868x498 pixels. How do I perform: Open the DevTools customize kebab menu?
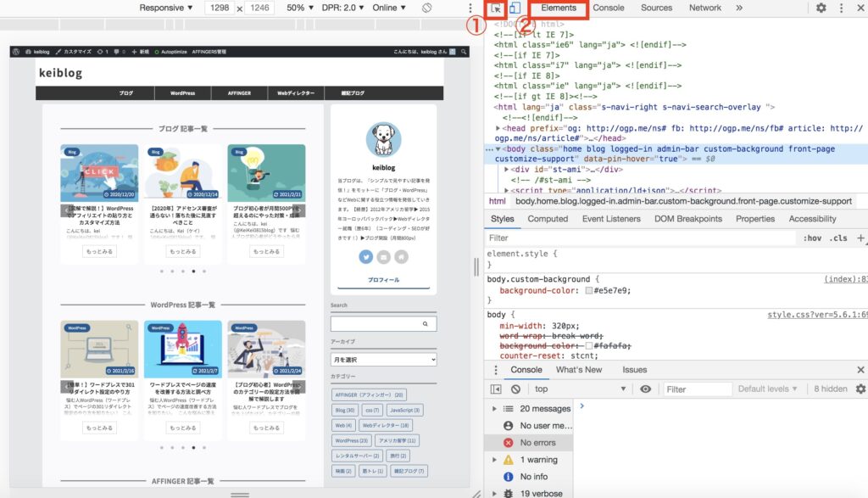point(842,8)
